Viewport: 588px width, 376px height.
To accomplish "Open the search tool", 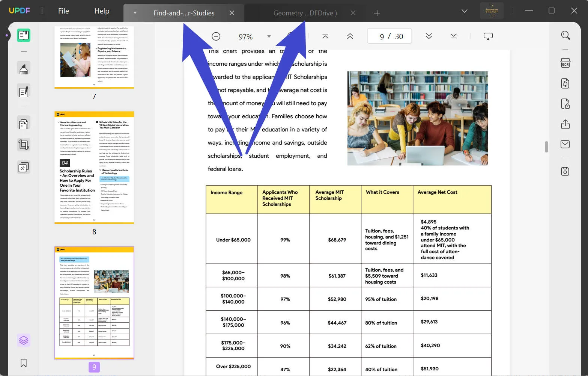I will point(566,35).
